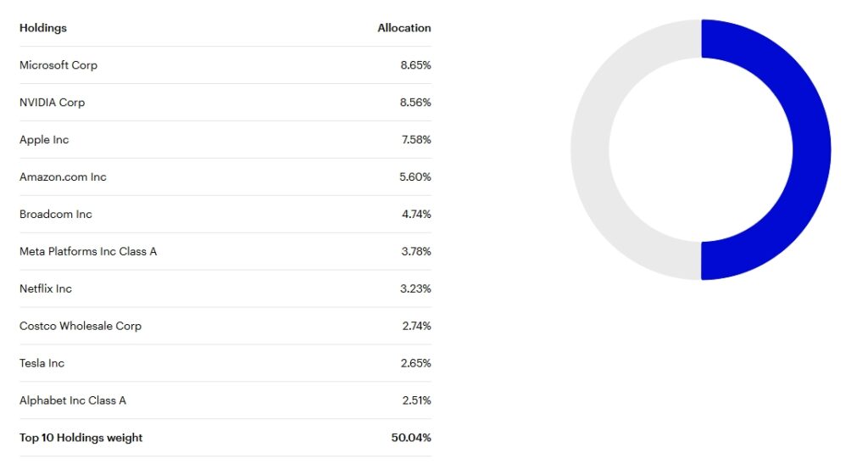
Task: Select Meta Platforms Inc Class A
Action: (88, 251)
